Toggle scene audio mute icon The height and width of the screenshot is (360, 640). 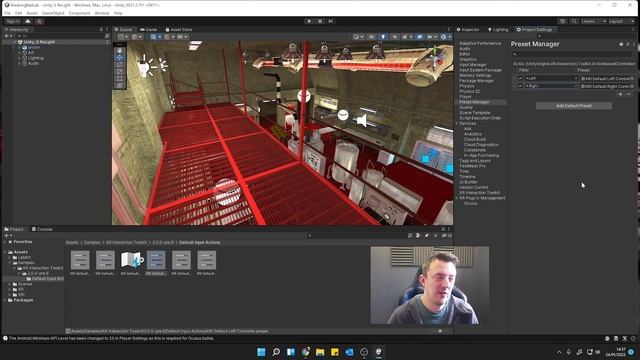tap(394, 37)
